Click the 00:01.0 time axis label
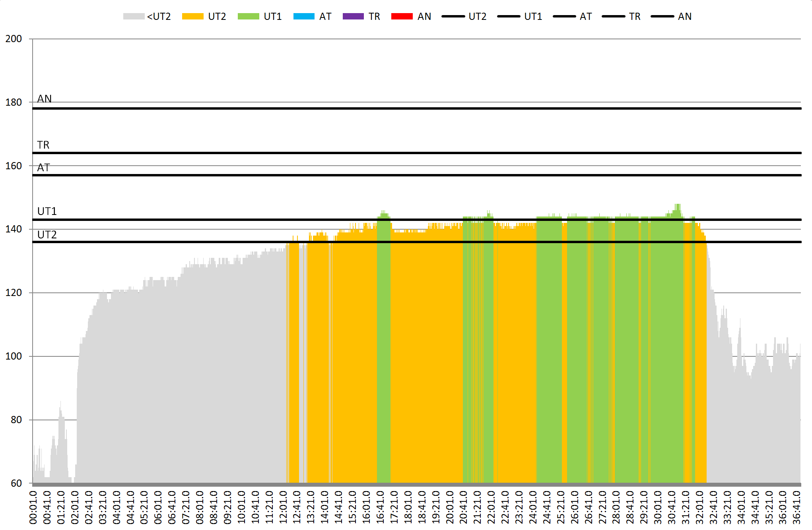 33,507
